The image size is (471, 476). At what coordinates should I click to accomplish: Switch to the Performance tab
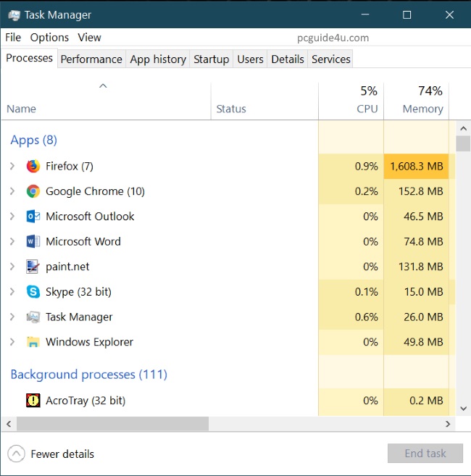91,59
